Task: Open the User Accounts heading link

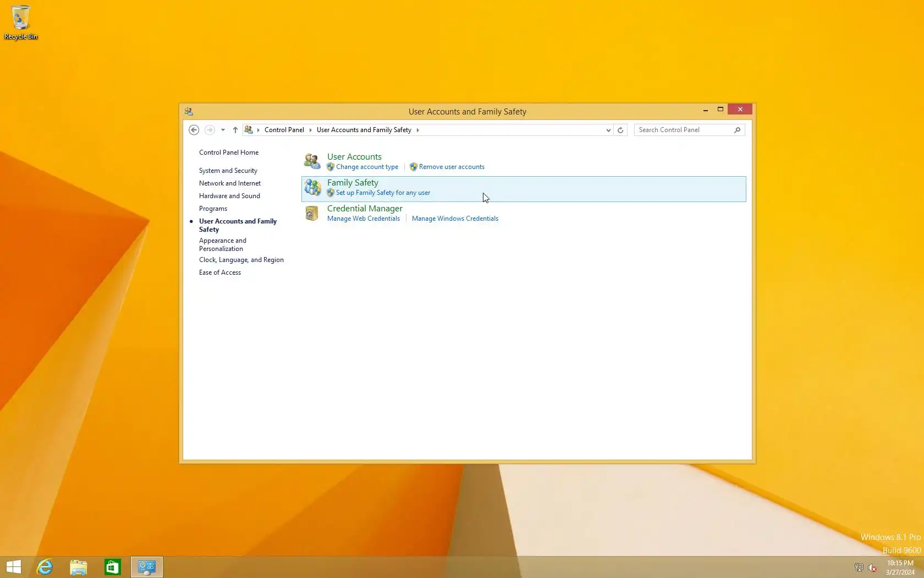Action: (354, 157)
